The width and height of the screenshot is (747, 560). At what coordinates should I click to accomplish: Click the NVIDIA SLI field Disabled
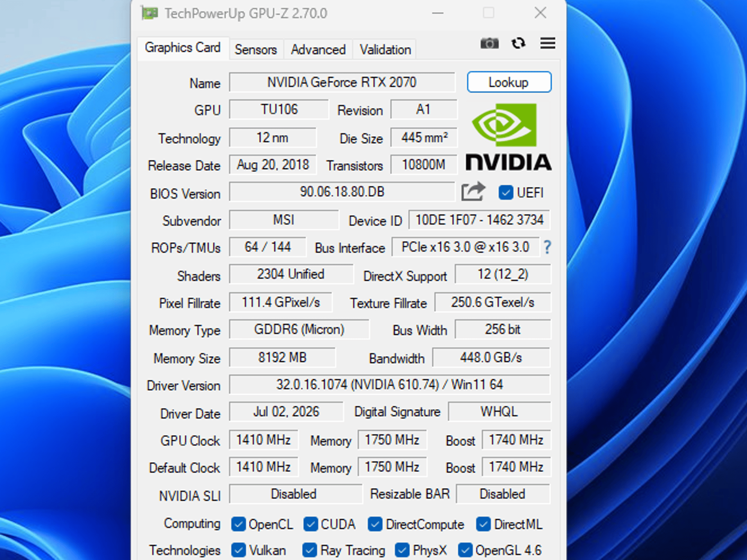pos(295,494)
